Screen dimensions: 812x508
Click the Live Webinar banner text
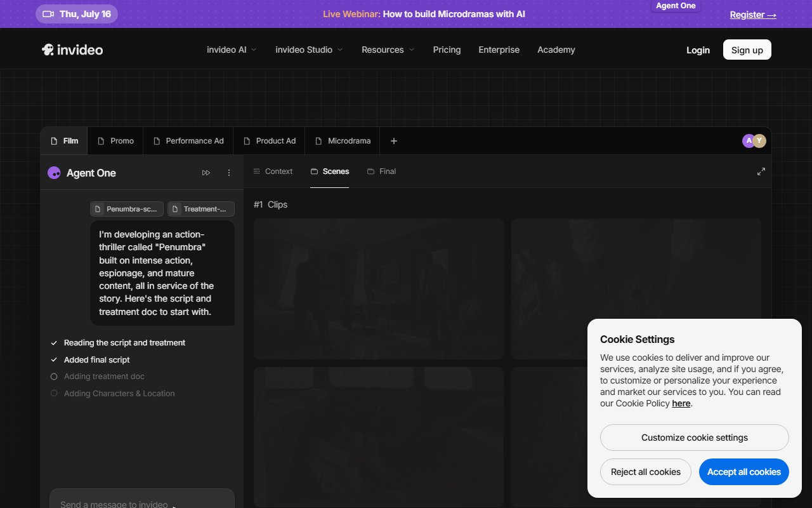pyautogui.click(x=424, y=14)
